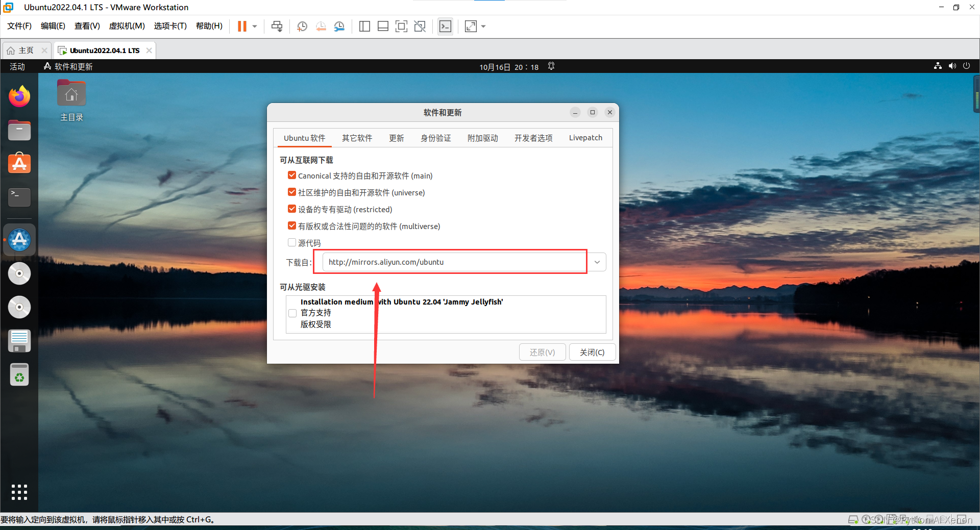Open the 文件(F) menu
Screen dimensions: 980x530
[x=19, y=26]
